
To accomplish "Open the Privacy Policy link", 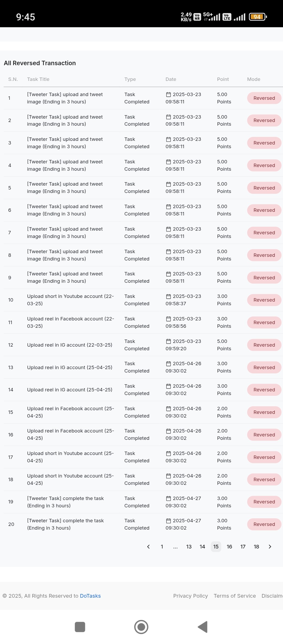I will coord(191,596).
